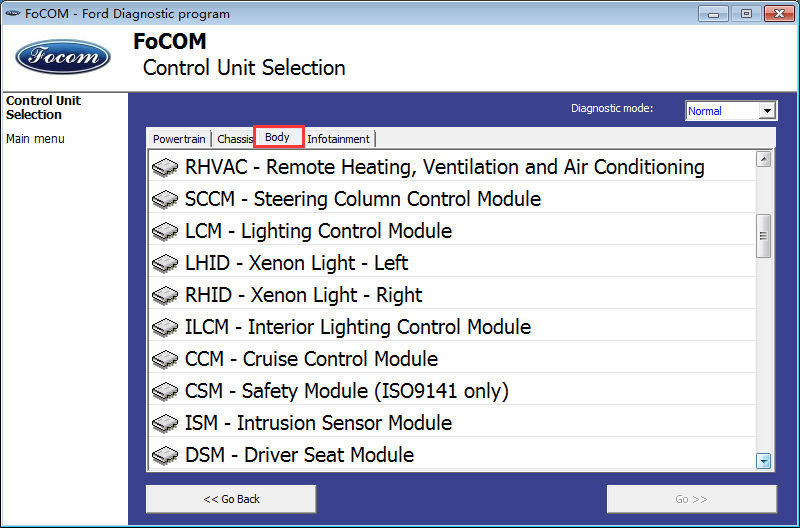
Task: Click the Go Back button
Action: point(231,499)
